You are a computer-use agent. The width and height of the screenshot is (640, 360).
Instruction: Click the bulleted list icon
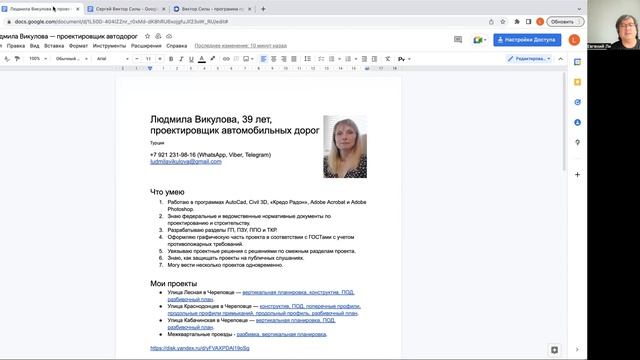point(331,59)
